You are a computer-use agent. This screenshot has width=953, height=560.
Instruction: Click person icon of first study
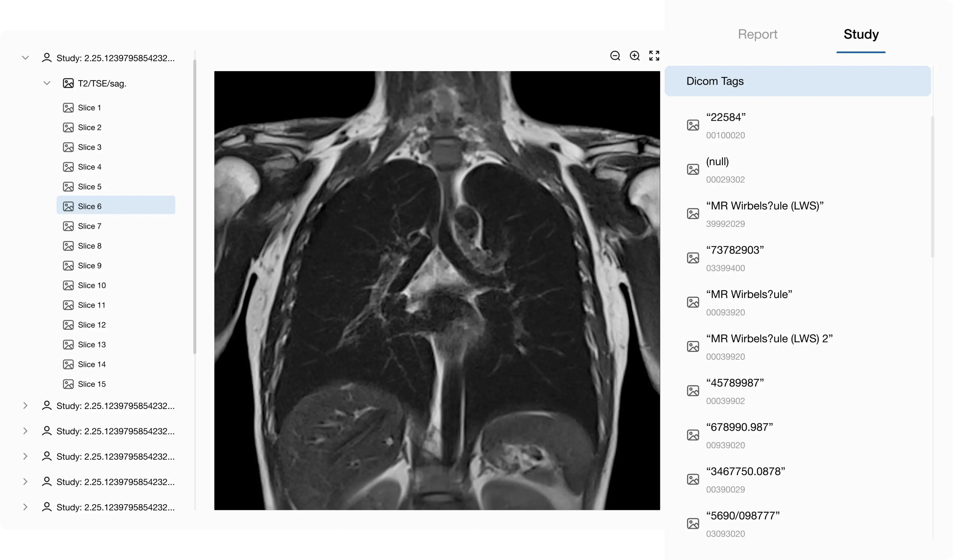pos(46,58)
